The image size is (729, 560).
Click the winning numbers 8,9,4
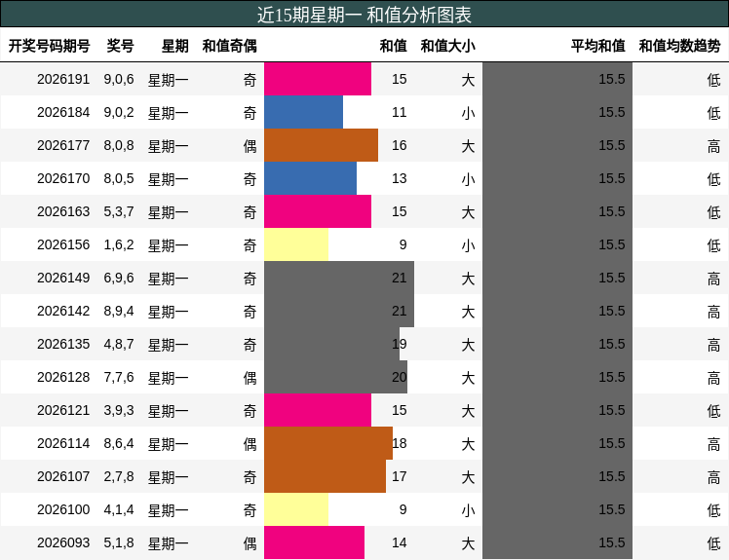pos(119,312)
